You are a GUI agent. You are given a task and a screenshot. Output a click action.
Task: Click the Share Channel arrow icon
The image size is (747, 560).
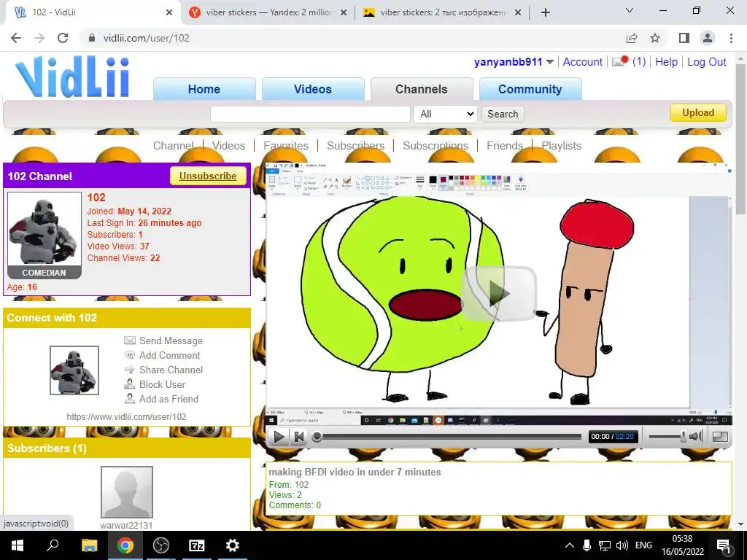(x=130, y=370)
